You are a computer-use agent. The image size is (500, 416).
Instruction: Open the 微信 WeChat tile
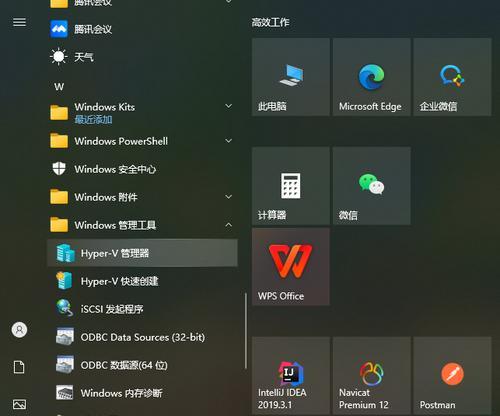coord(372,186)
